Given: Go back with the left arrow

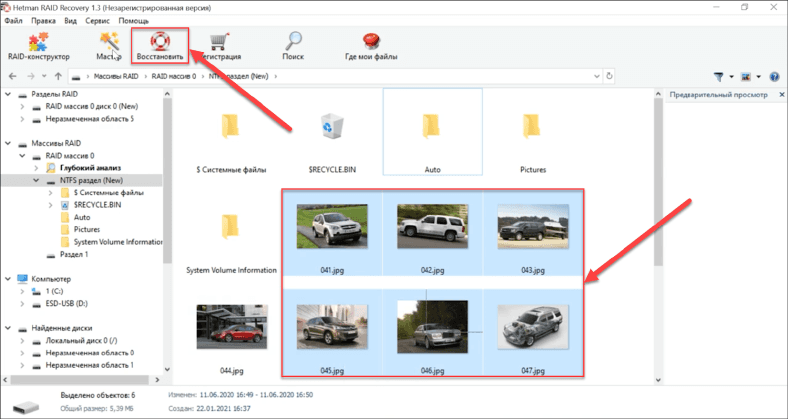Looking at the screenshot, I should point(13,76).
